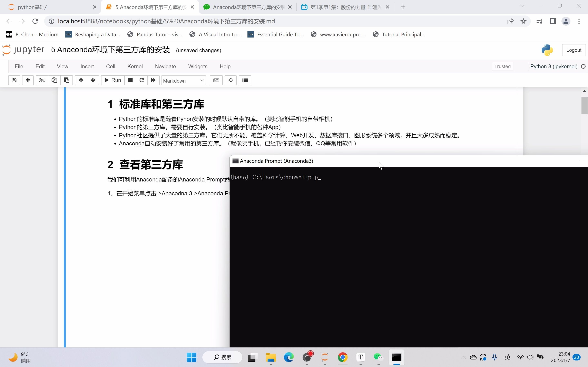Click the Trusted notebook button
The height and width of the screenshot is (367, 588).
tap(502, 66)
